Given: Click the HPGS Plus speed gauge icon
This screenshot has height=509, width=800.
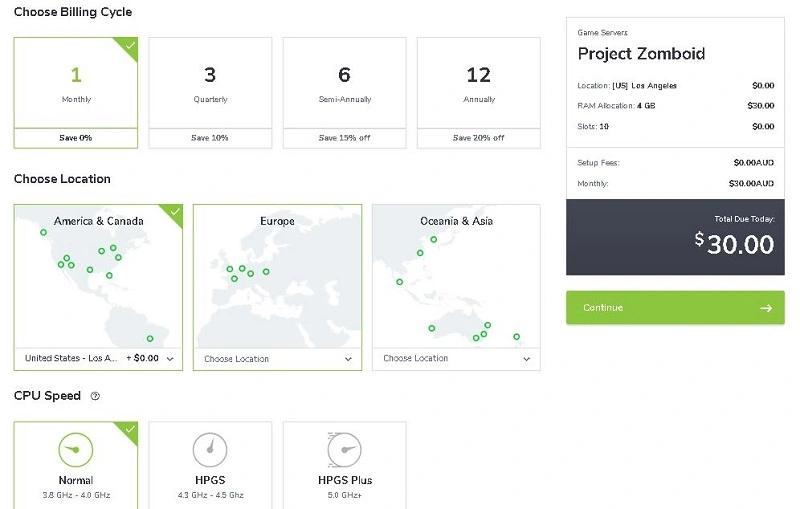Looking at the screenshot, I should coord(344,450).
